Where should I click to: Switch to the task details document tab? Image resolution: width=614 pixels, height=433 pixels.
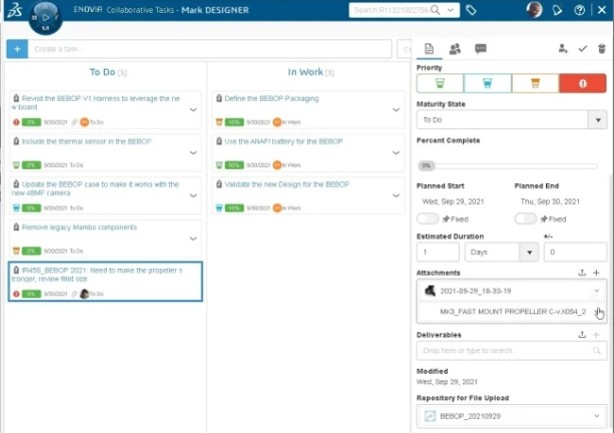pos(429,49)
